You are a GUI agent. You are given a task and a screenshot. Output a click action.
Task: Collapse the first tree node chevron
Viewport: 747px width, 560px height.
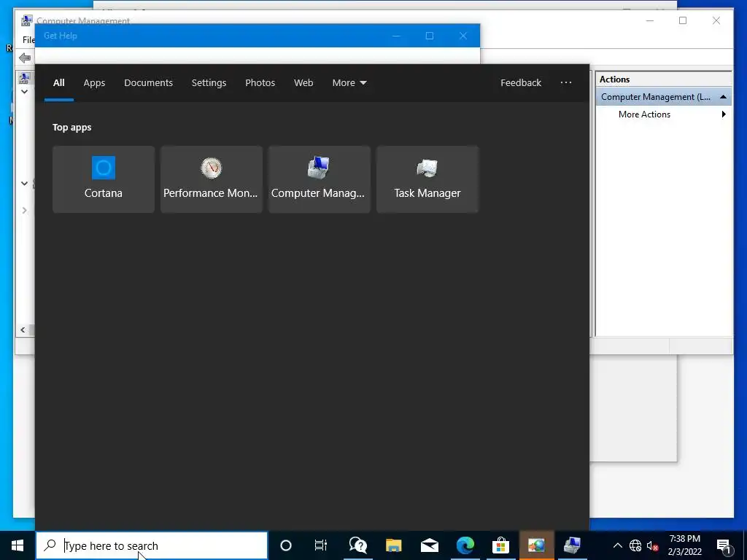[24, 91]
